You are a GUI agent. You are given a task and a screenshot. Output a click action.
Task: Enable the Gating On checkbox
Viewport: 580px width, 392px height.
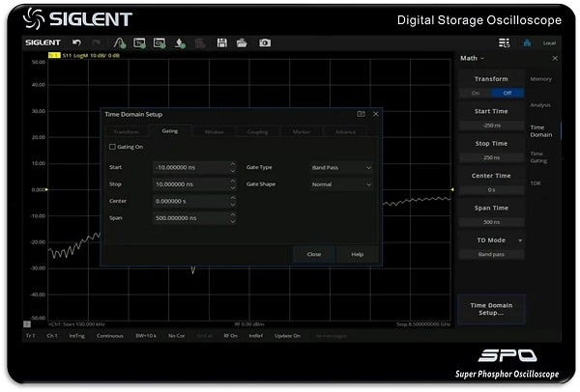tap(112, 147)
